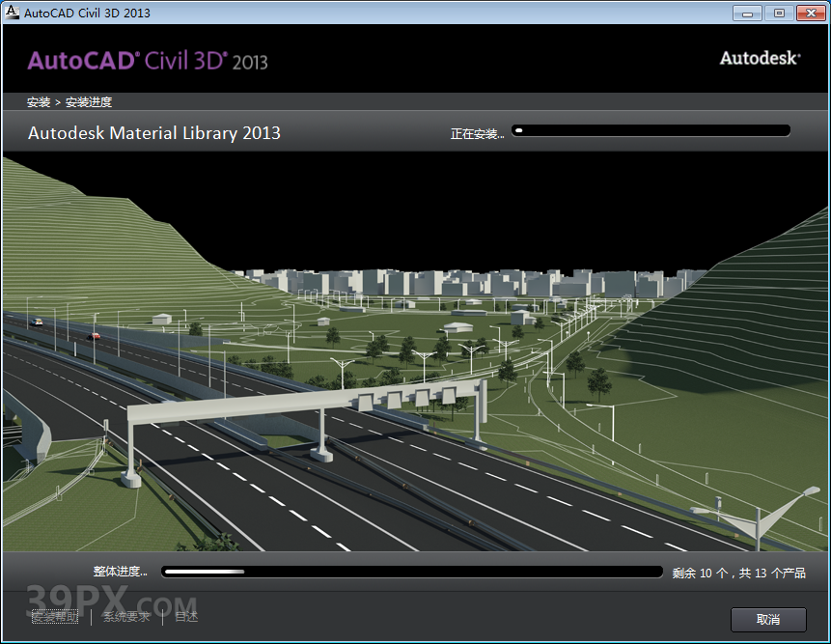831x644 pixels.
Task: Minimize the installer window
Action: [x=747, y=13]
